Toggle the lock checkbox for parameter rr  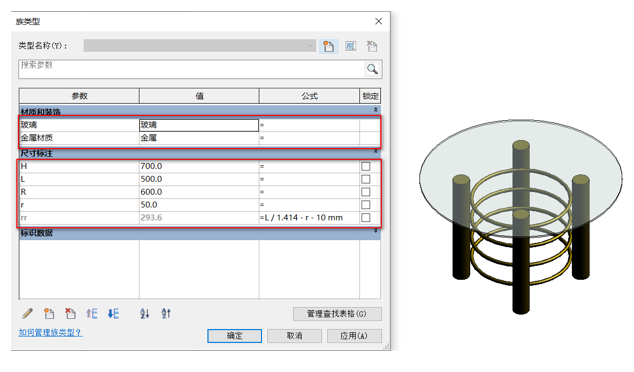tap(366, 218)
